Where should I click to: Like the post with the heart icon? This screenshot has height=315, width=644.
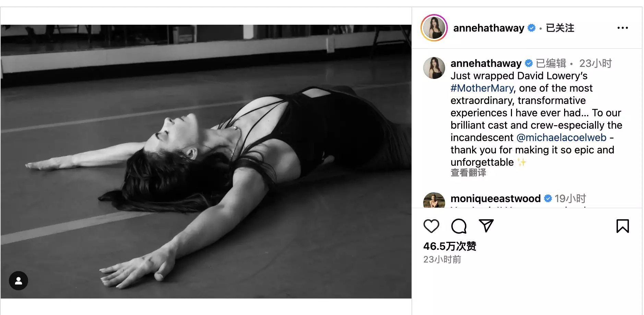(431, 226)
